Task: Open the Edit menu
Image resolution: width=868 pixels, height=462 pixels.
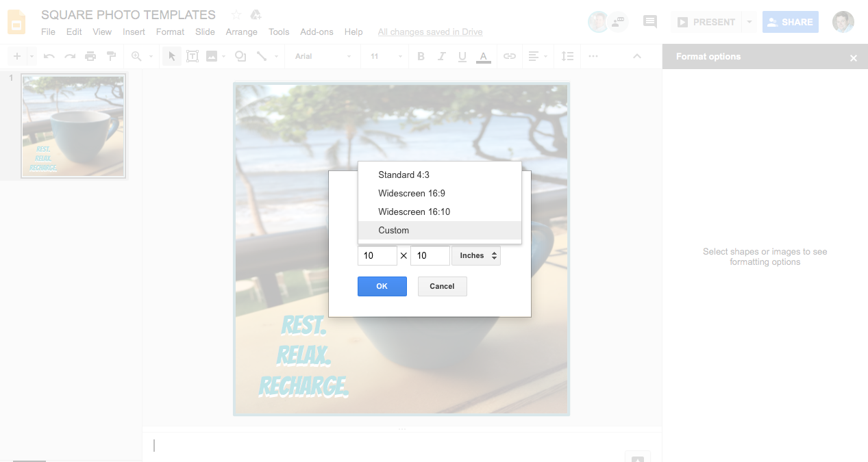Action: [x=74, y=31]
